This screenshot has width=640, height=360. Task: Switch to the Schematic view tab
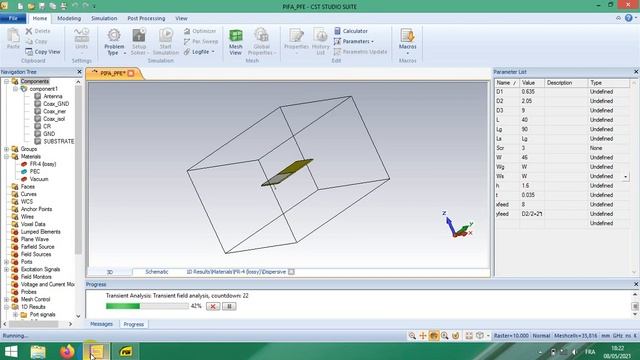[157, 272]
